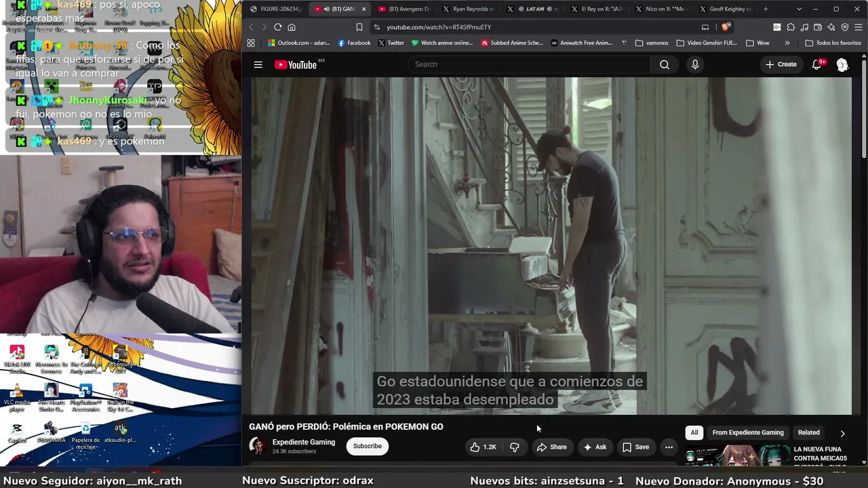Click the Share button under the video
This screenshot has width=868, height=488.
(x=552, y=447)
